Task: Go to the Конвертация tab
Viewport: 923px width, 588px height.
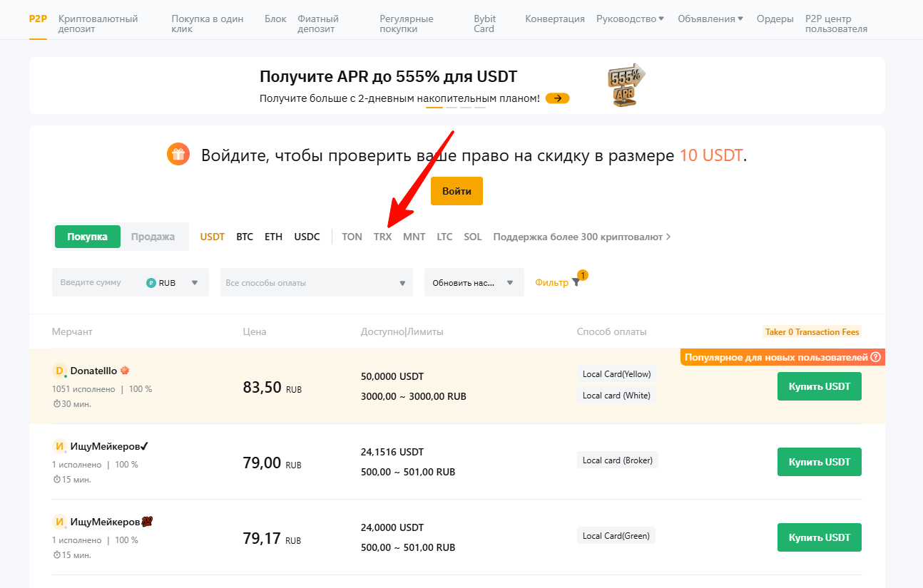Action: [555, 19]
